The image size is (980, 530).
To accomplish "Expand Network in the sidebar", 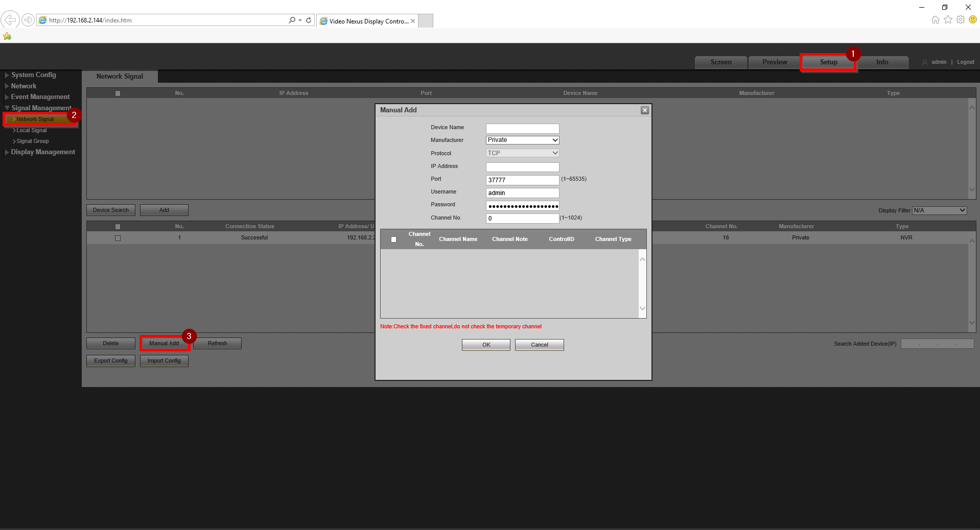I will click(24, 86).
